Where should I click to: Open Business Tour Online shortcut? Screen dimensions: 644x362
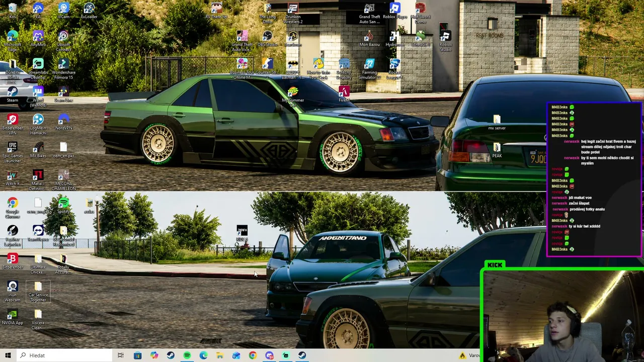coord(242,69)
